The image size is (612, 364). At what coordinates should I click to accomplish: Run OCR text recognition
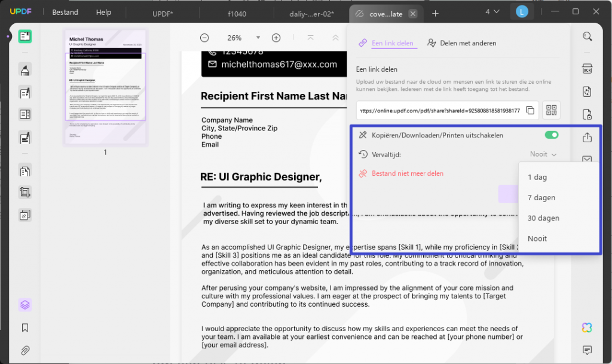587,69
